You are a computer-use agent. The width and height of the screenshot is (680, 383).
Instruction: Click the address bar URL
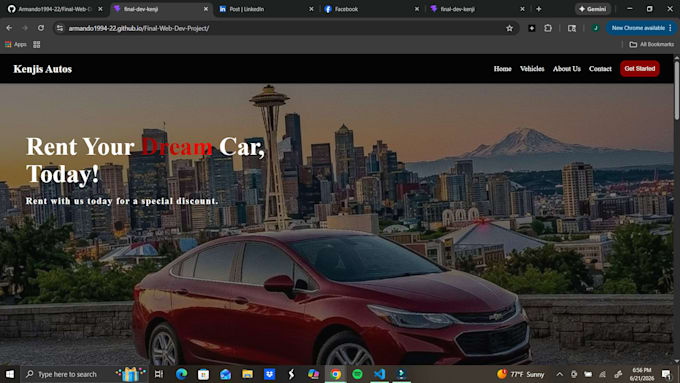point(139,28)
